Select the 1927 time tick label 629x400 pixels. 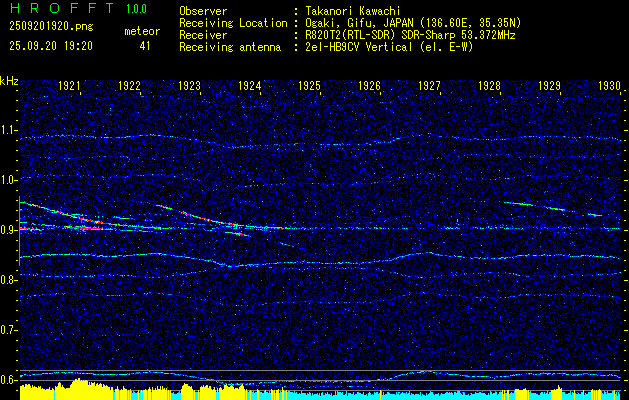[430, 87]
